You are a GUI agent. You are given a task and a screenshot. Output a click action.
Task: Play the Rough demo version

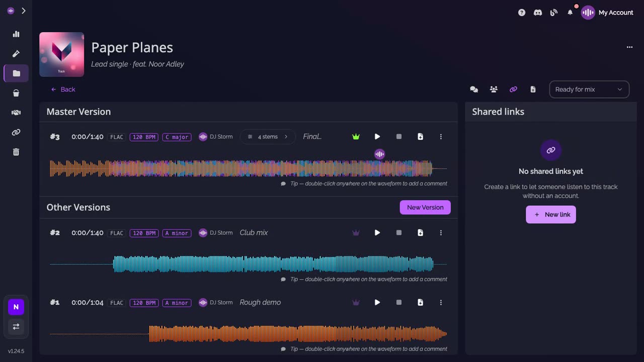click(x=377, y=303)
